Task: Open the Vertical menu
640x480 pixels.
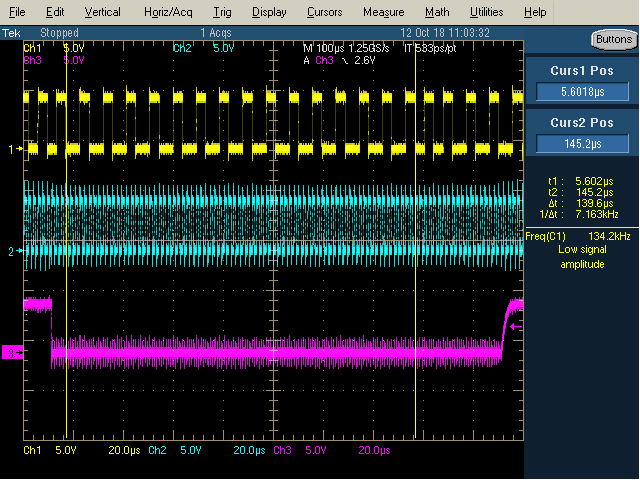Action: [102, 12]
